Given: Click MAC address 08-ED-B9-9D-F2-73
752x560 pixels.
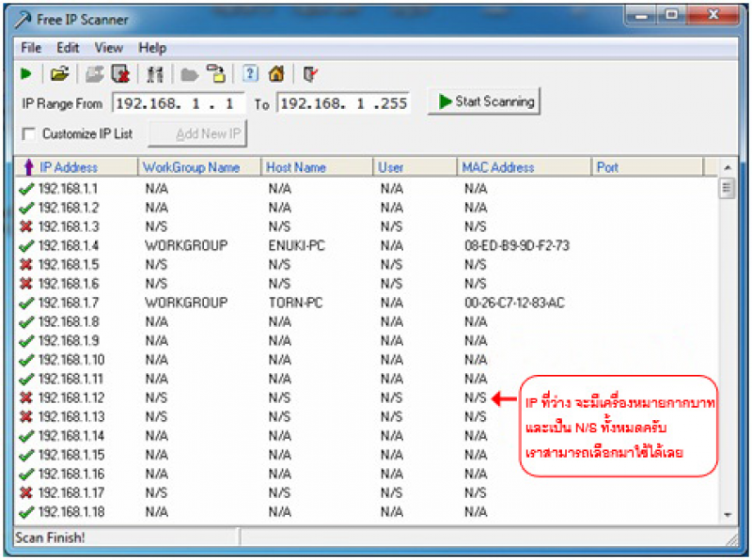Looking at the screenshot, I should 516,245.
